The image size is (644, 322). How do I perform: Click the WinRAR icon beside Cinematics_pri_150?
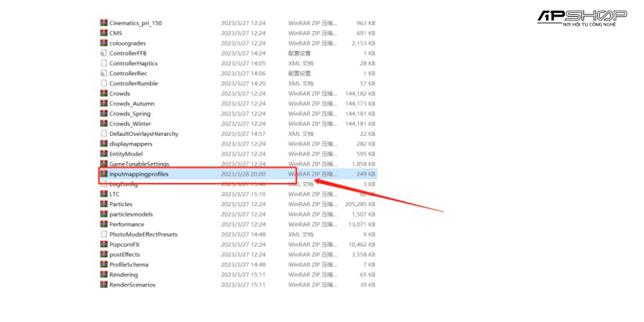(x=104, y=23)
